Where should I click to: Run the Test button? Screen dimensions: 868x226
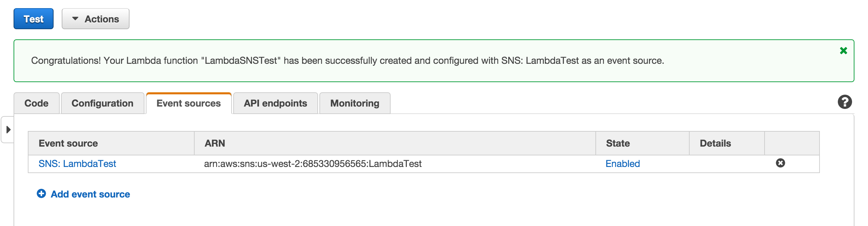(x=33, y=19)
